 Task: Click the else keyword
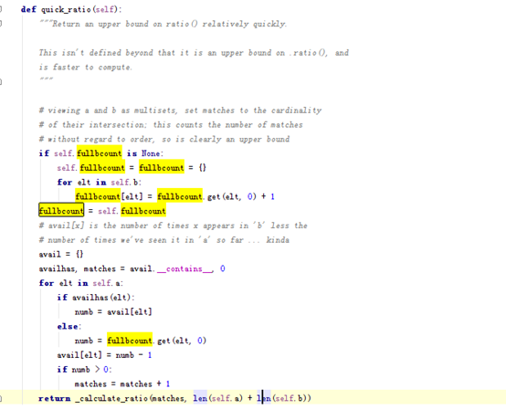tap(68, 327)
